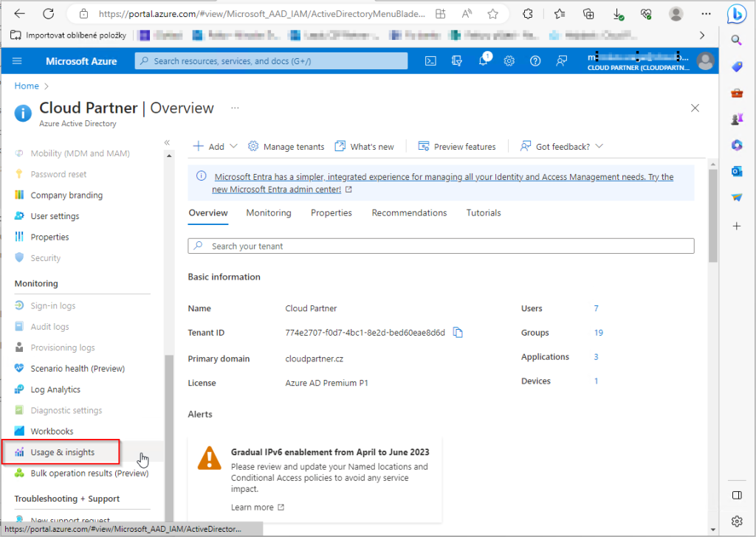
Task: Open the notifications bell
Action: coord(483,61)
